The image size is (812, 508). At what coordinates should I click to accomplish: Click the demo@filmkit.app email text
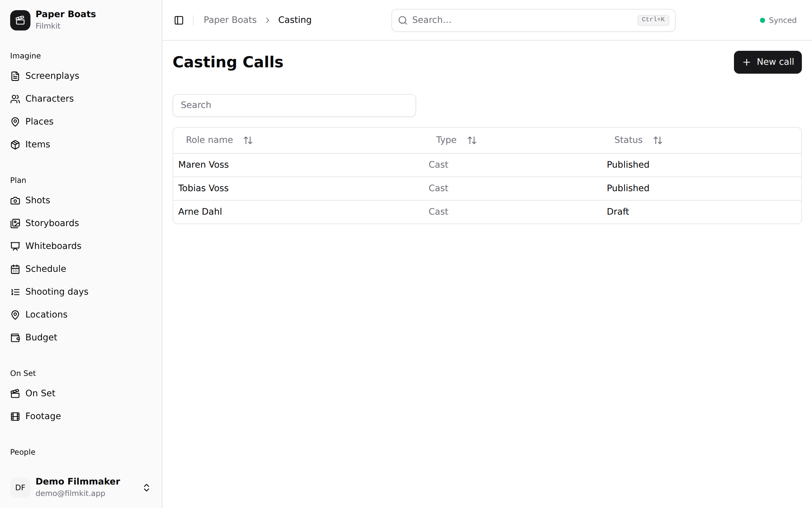coord(70,493)
